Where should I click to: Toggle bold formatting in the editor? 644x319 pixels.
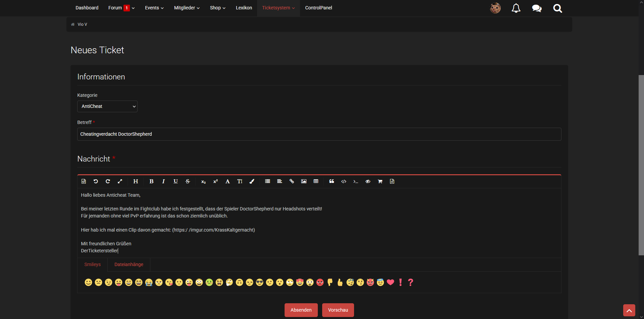tap(151, 181)
